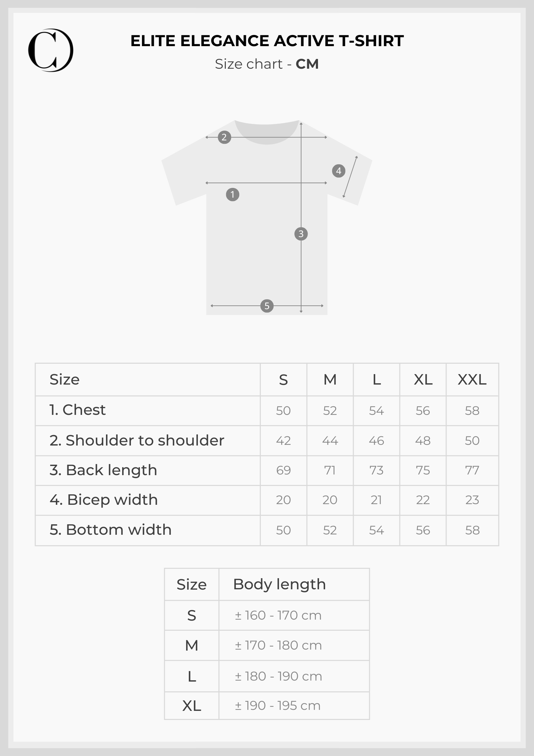This screenshot has height=756, width=534.
Task: Click the C logo in the header
Action: click(x=51, y=50)
